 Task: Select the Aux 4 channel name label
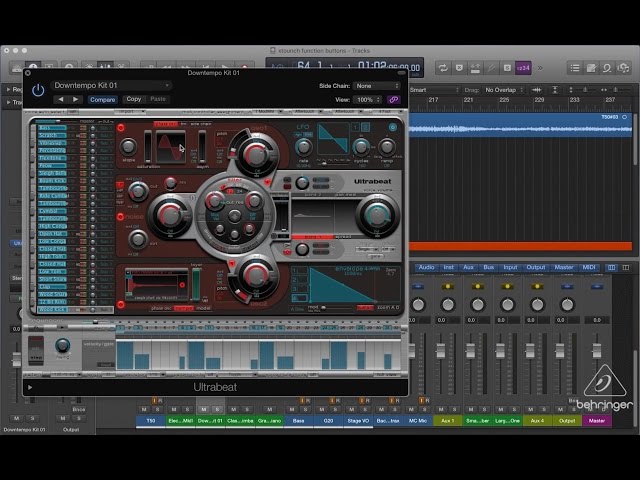[537, 421]
